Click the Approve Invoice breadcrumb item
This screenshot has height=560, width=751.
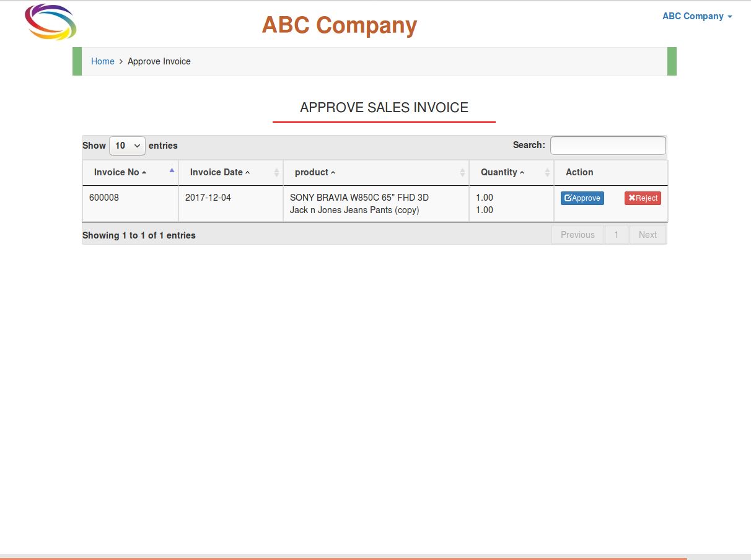159,61
